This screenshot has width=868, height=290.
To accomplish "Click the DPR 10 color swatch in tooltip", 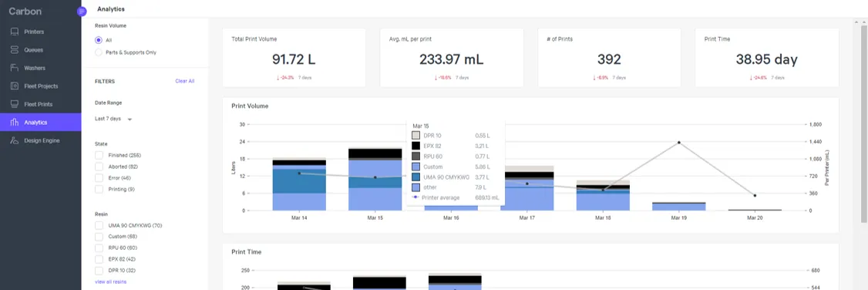I will 415,136.
